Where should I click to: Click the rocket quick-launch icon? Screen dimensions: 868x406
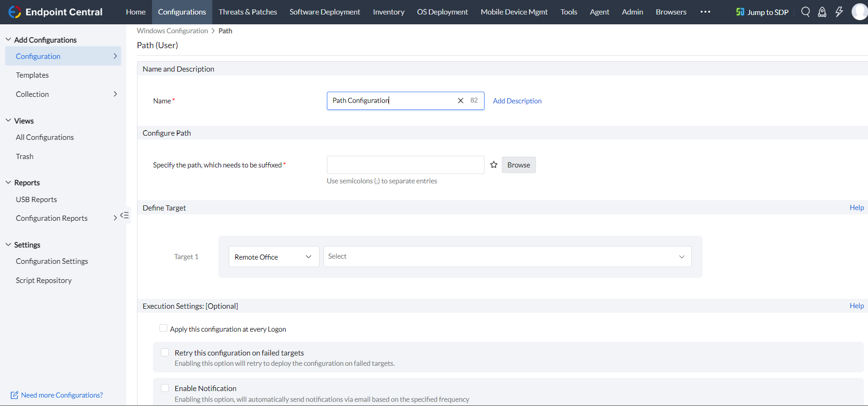point(822,12)
